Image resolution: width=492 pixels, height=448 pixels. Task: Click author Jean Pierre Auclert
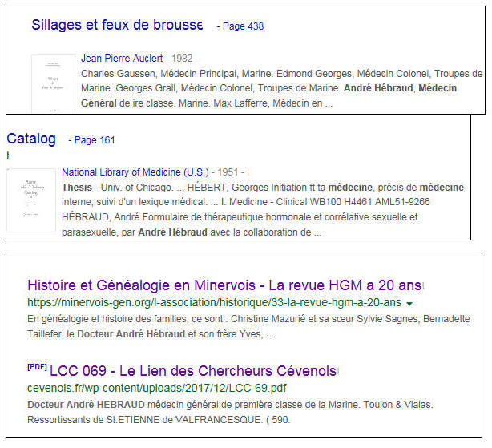click(122, 59)
